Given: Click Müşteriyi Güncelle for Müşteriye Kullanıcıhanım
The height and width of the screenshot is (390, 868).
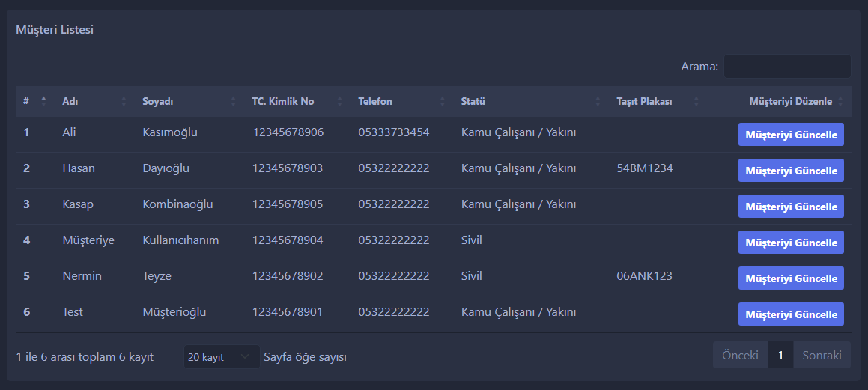Looking at the screenshot, I should click(791, 243).
